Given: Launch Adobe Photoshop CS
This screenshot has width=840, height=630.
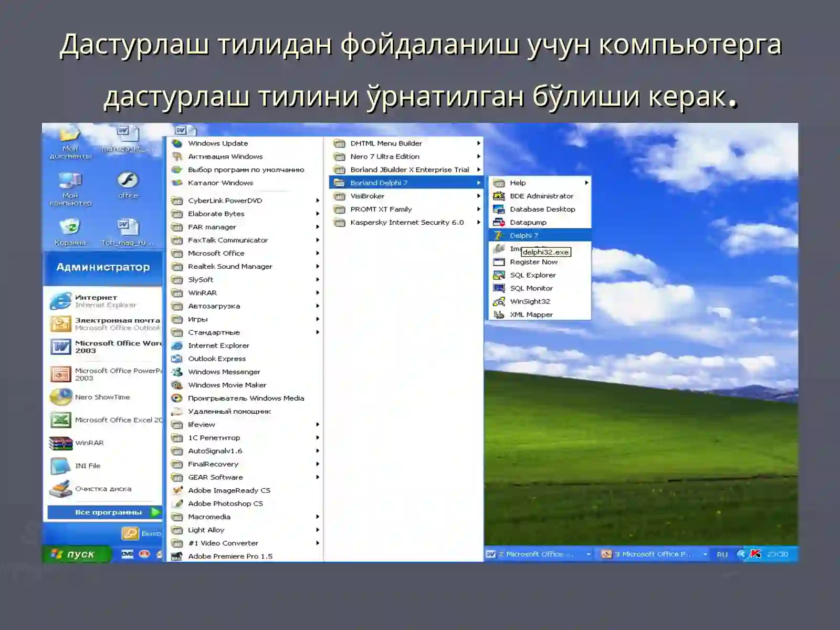Looking at the screenshot, I should [244, 503].
